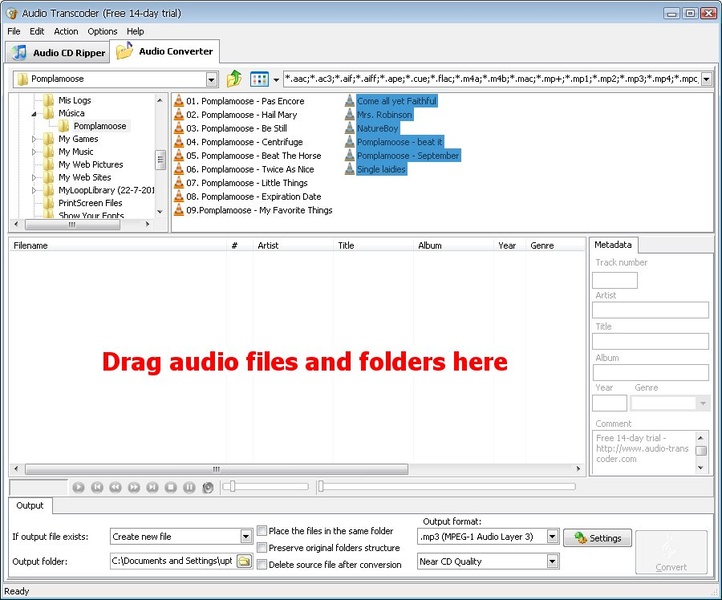The width and height of the screenshot is (722, 600).
Task: Click the PrintScreen Files folder icon
Action: tap(48, 203)
